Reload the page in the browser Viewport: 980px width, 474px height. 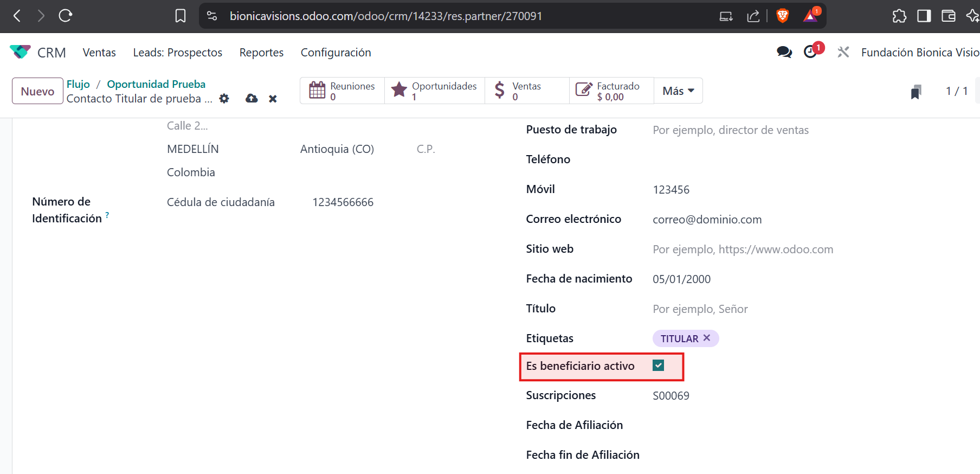(66, 16)
